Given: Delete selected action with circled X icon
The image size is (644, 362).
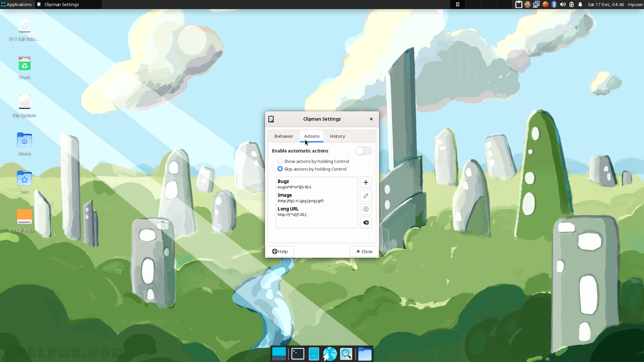Looking at the screenshot, I should coord(366,209).
